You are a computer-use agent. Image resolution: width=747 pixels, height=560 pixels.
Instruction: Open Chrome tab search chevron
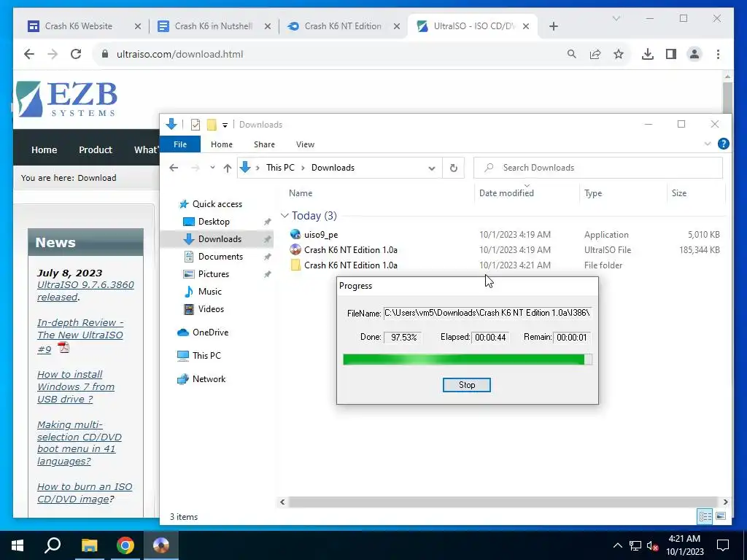click(x=616, y=18)
